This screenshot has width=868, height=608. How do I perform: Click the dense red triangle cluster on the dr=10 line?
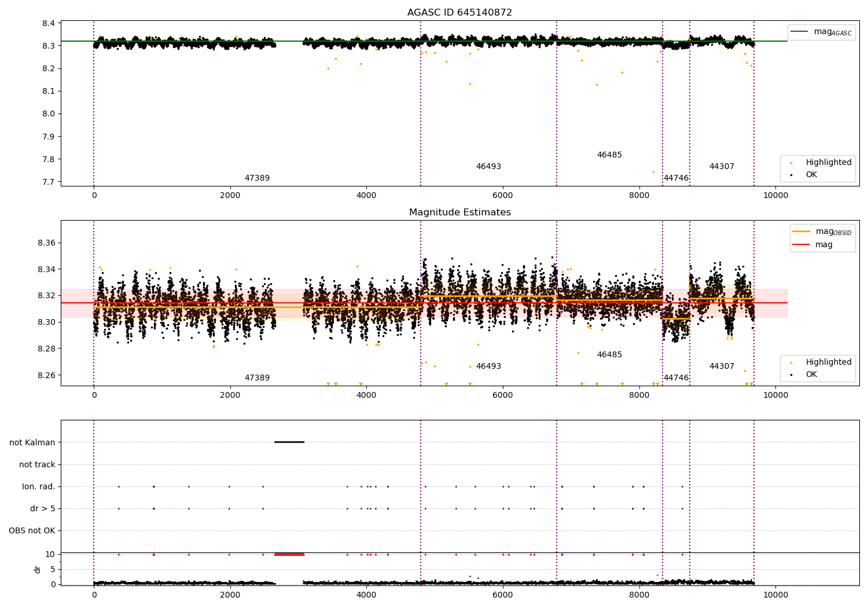point(289,554)
